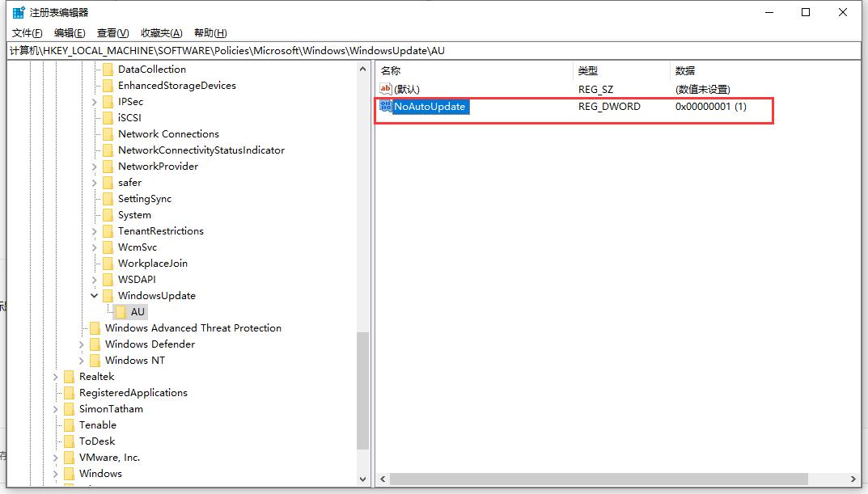Screen dimensions: 868x494
Task: Click the Registry Editor title bar icon
Action: coord(19,12)
